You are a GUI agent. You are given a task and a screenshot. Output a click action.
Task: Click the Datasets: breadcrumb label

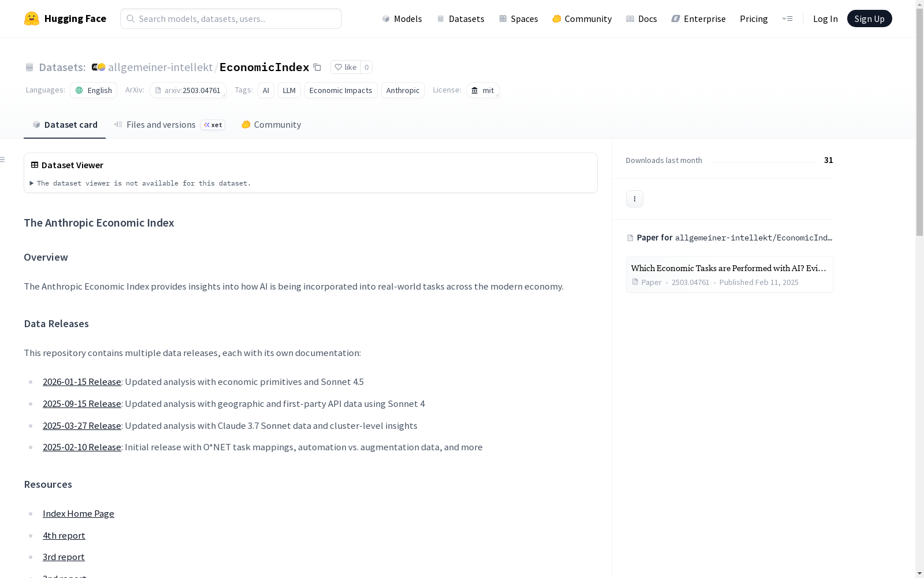click(x=62, y=67)
